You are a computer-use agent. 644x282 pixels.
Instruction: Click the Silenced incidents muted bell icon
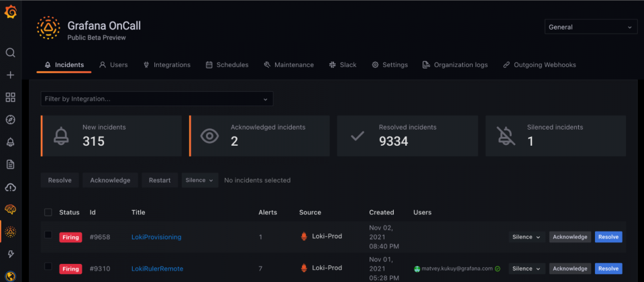point(506,136)
